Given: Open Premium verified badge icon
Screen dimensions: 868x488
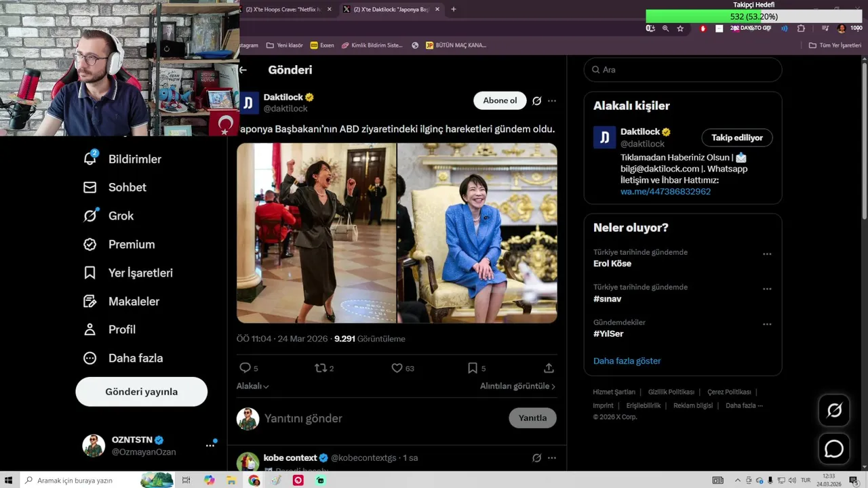Looking at the screenshot, I should [x=90, y=244].
